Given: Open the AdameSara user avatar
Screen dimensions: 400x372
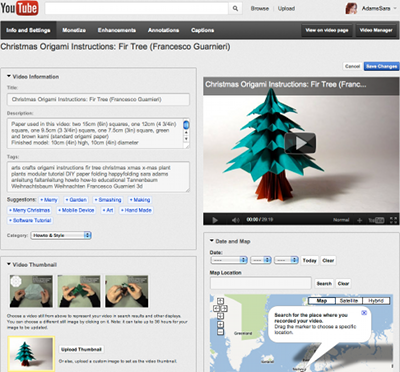Looking at the screenshot, I should tap(351, 8).
